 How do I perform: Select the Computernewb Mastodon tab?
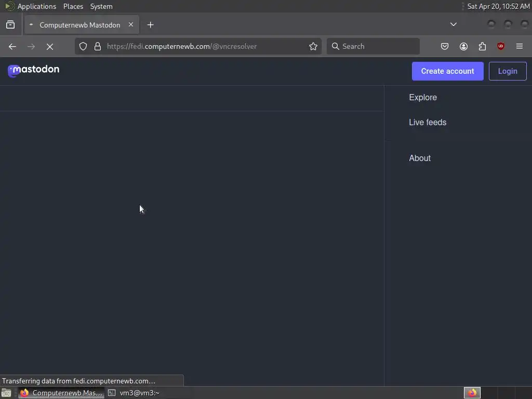82,25
